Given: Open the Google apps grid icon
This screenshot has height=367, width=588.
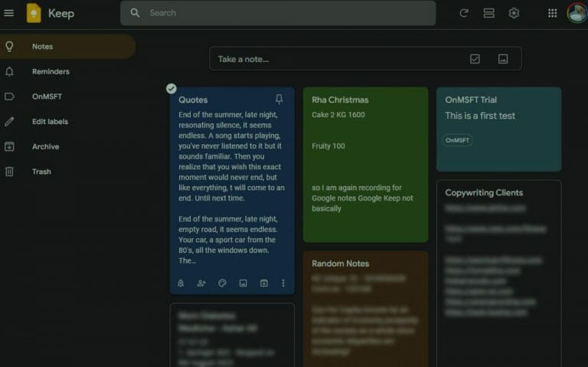Looking at the screenshot, I should [552, 13].
